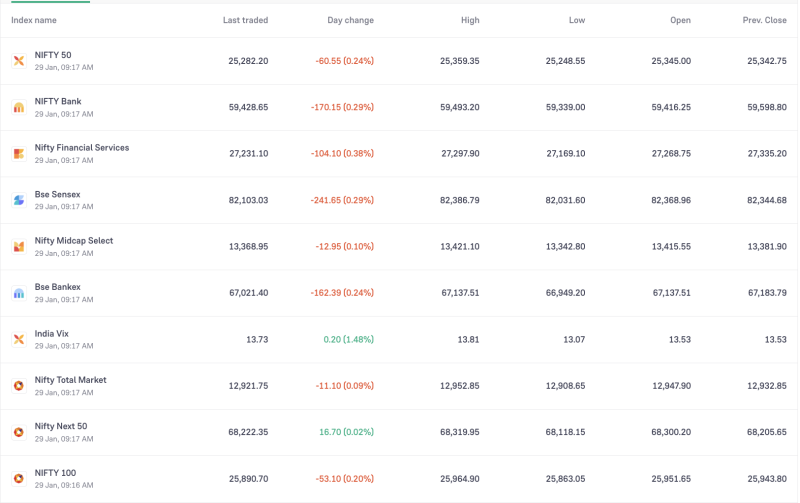Click the Nifty Midcap Select logo icon
800x503 pixels.
click(18, 247)
